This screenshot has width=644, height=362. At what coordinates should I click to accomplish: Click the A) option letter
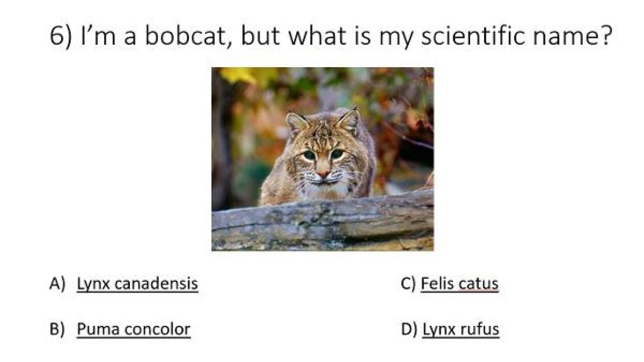click(57, 284)
